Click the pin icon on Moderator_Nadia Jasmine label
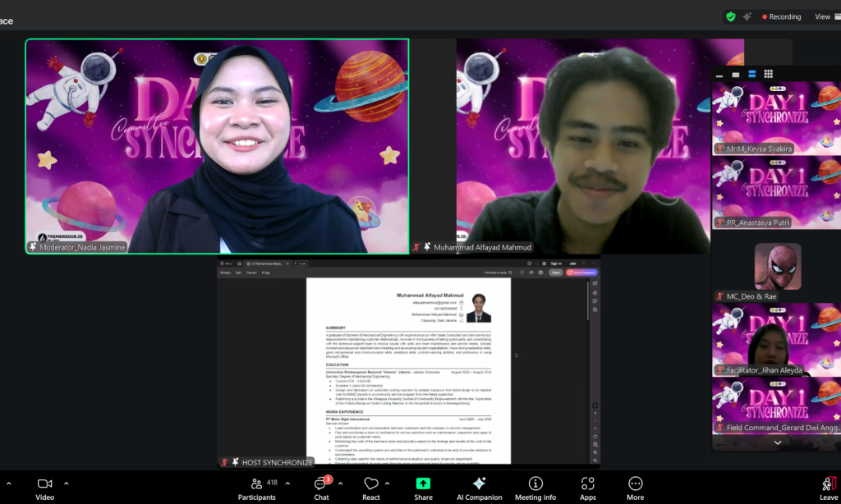Screen dimensions: 841x504 click(33, 246)
